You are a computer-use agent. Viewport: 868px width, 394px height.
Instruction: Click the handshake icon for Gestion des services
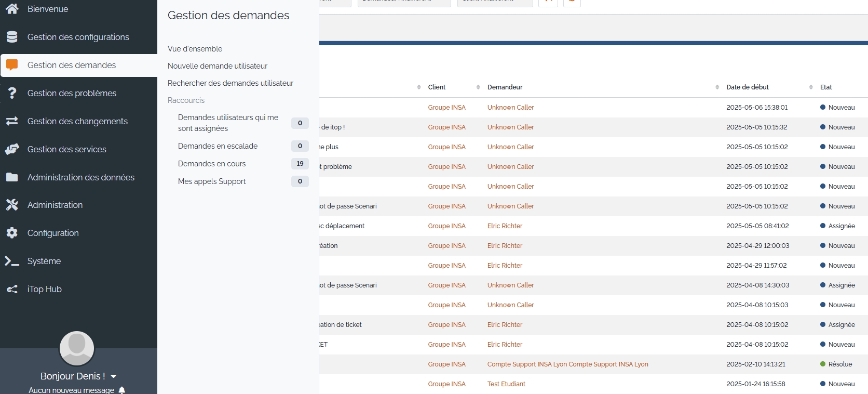click(x=12, y=149)
